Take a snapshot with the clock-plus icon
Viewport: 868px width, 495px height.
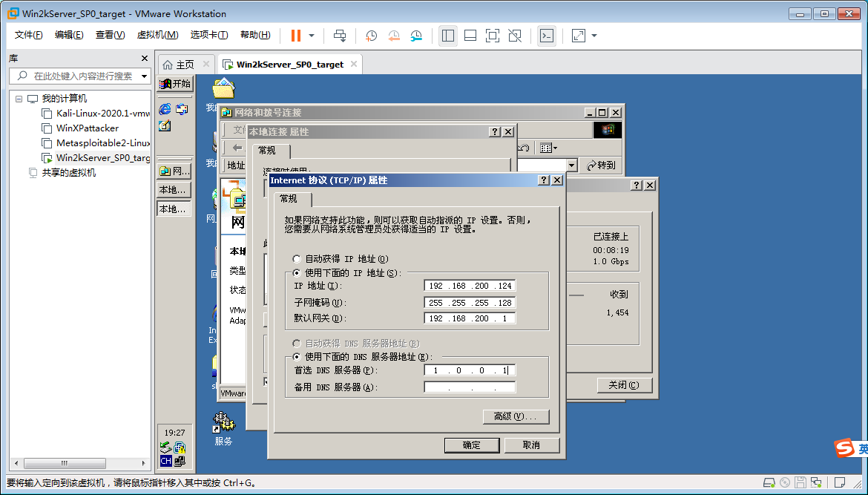371,36
